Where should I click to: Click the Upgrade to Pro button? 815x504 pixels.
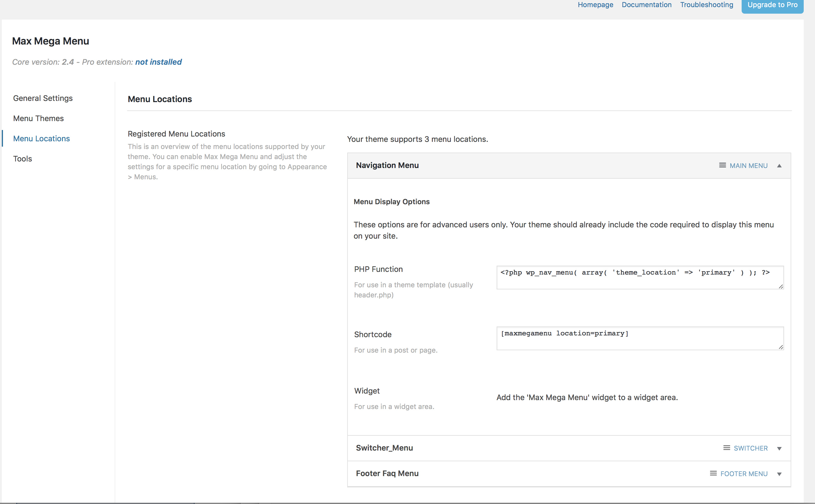click(772, 5)
